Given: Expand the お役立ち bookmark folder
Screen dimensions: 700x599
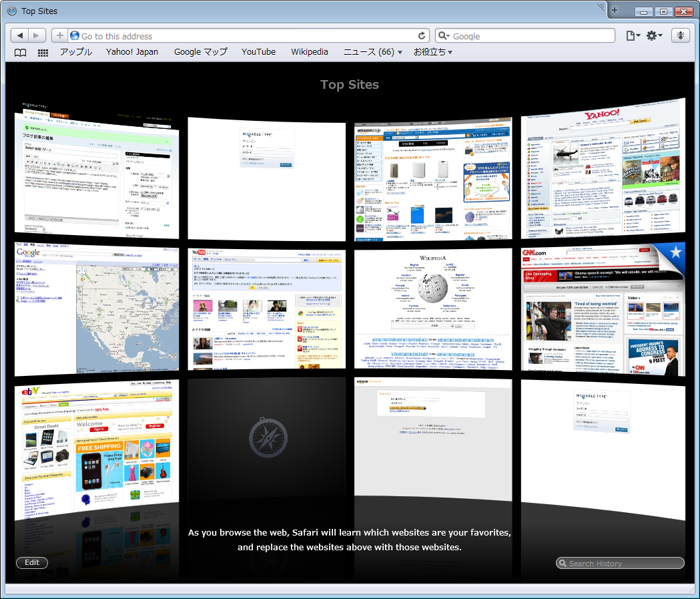Looking at the screenshot, I should [432, 52].
